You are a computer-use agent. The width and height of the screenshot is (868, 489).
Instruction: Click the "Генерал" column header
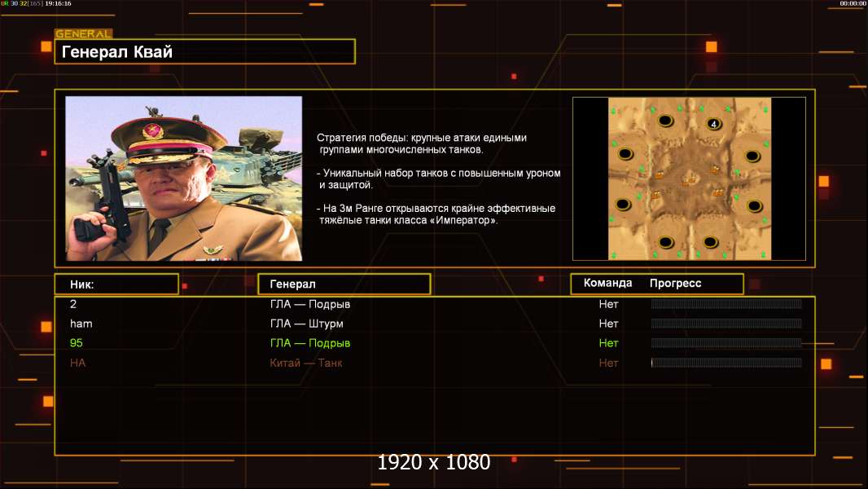tap(344, 284)
